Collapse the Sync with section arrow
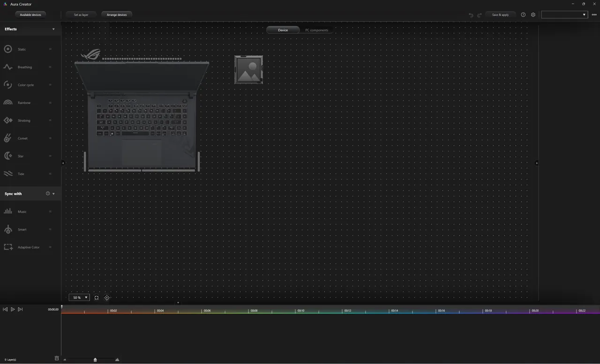Viewport: 600px width, 364px height. (53, 193)
